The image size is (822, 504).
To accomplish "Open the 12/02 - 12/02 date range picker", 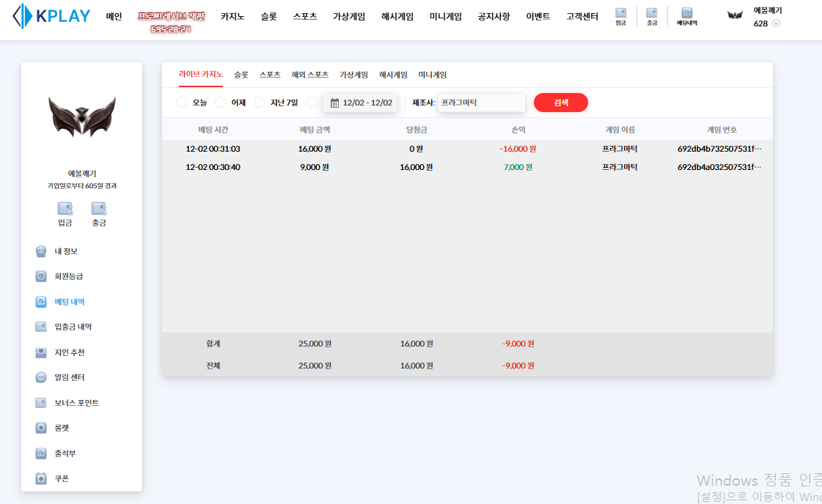I will (361, 103).
